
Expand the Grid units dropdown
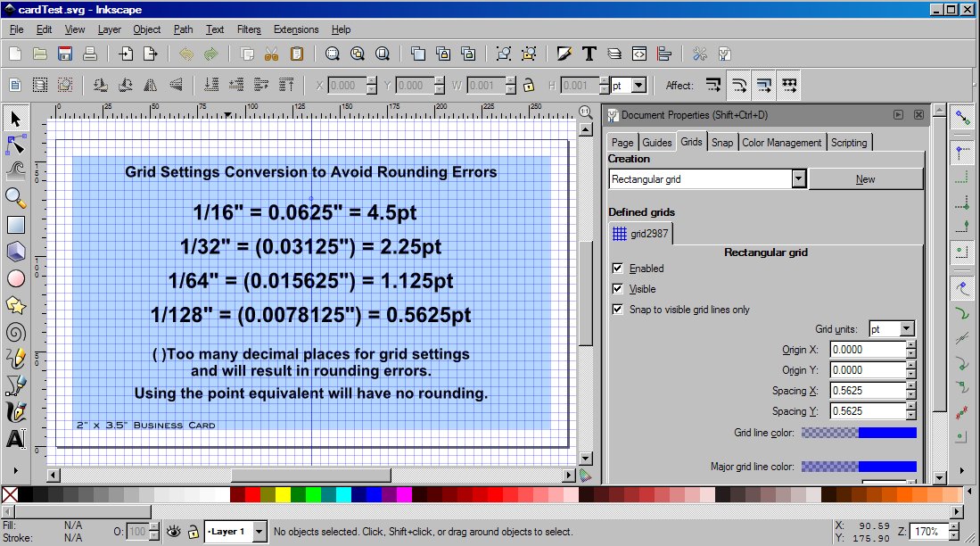tap(907, 329)
